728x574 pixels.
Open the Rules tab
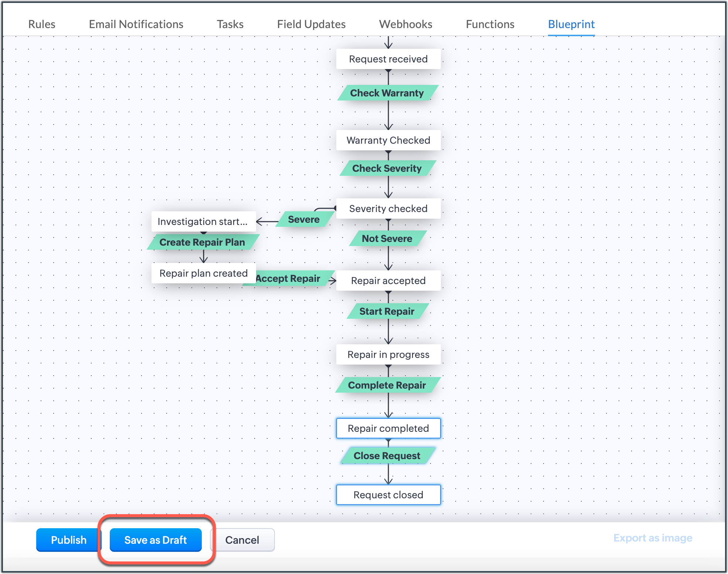click(42, 24)
